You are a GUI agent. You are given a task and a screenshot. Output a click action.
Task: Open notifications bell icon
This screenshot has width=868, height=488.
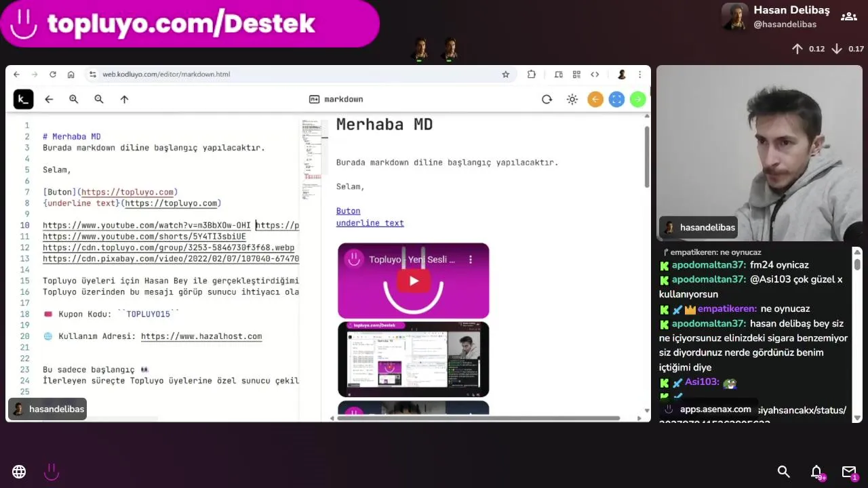[x=816, y=472]
